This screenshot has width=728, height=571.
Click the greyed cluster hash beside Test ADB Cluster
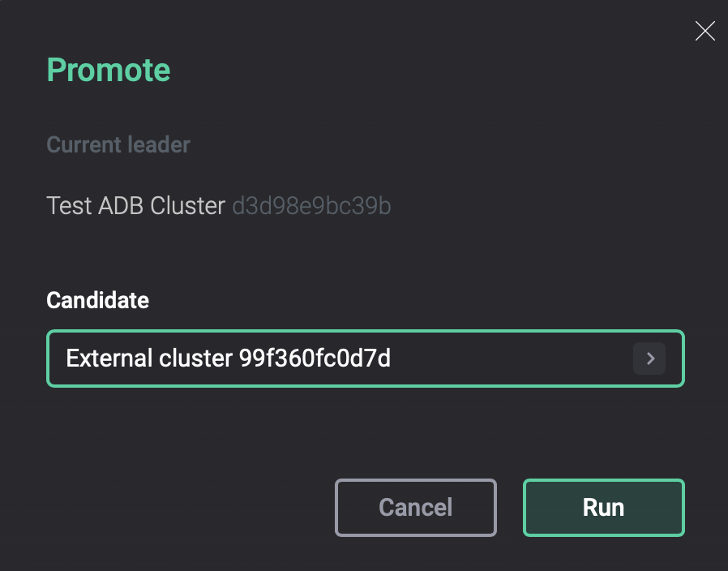[x=311, y=206]
